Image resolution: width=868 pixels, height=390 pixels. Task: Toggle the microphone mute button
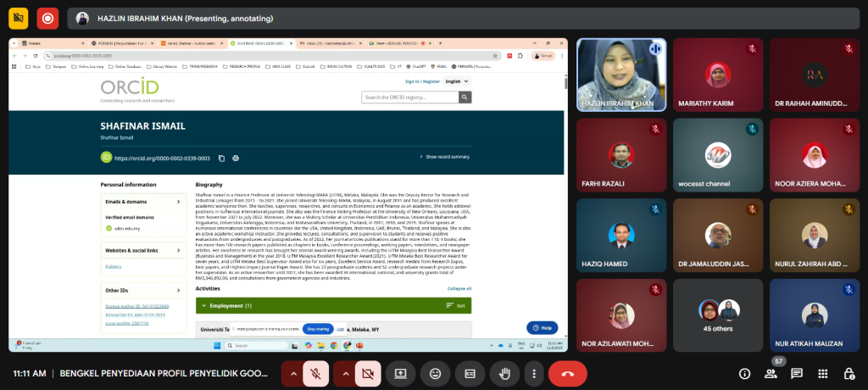tap(315, 373)
